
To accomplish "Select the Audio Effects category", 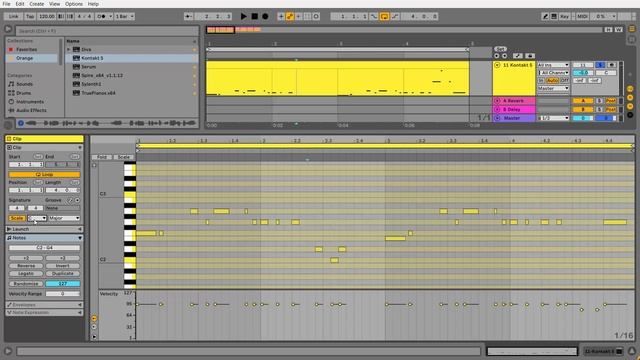I will click(x=31, y=110).
